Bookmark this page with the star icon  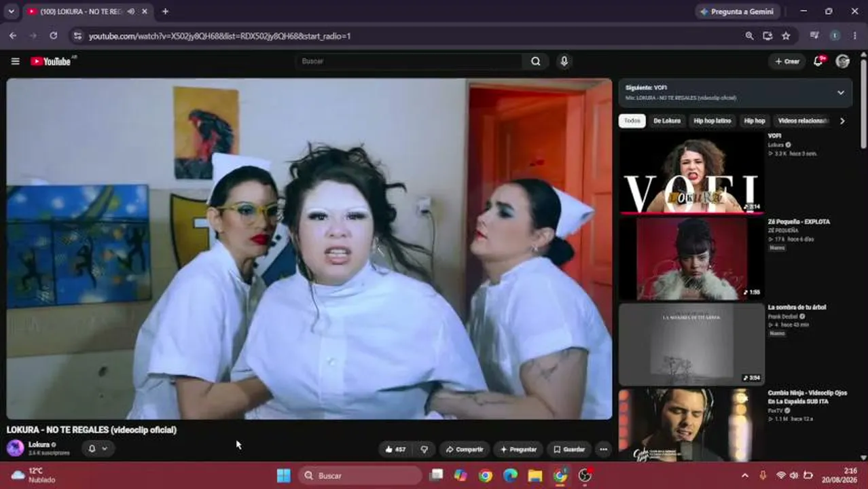(x=786, y=36)
